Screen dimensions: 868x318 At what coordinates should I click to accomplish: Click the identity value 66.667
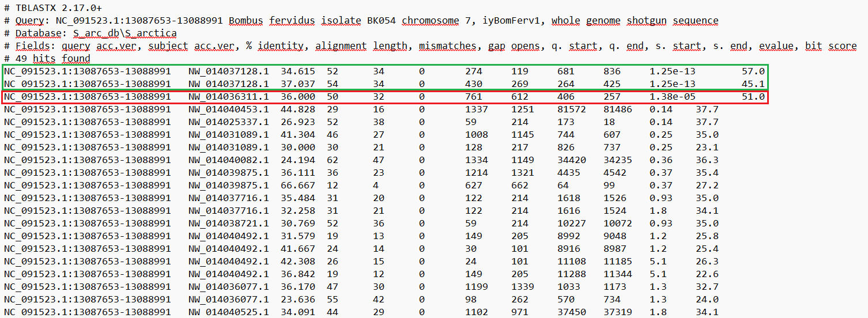[x=298, y=185]
